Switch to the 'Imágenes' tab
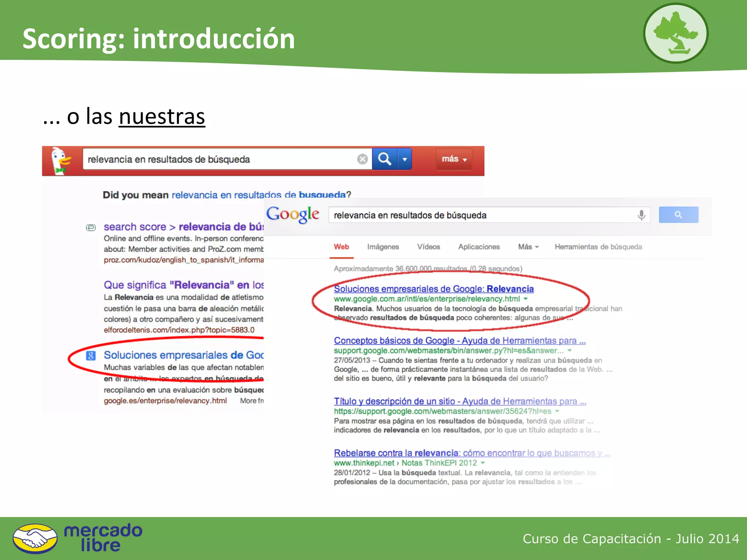This screenshot has height=560, width=747. coord(383,247)
